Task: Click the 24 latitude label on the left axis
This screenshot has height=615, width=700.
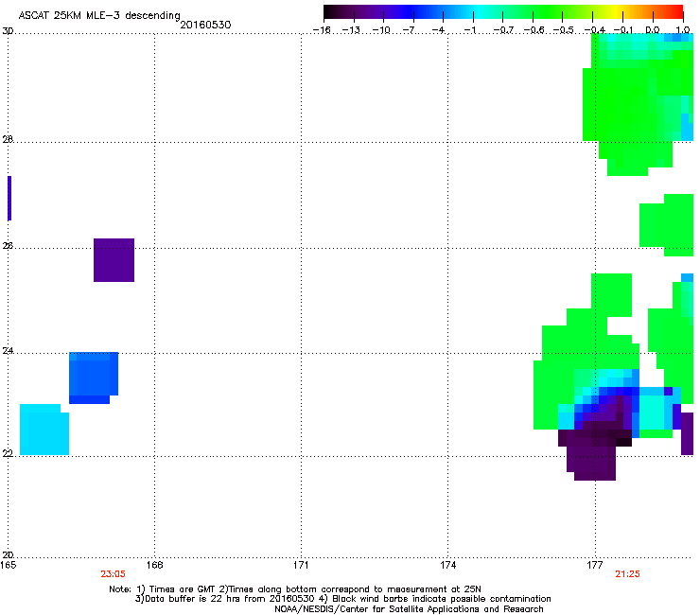Action: 8,351
